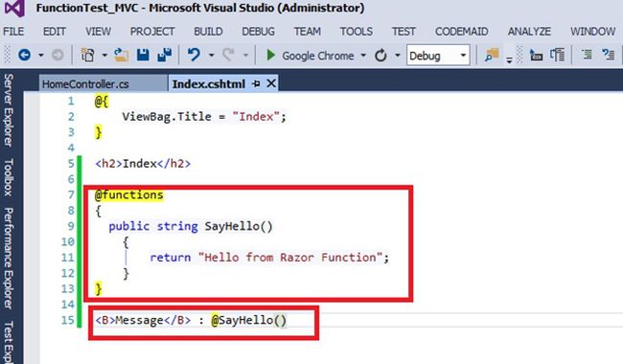Click the SayHello() method declaration text
Screen dimensions: 623x364
(x=239, y=226)
